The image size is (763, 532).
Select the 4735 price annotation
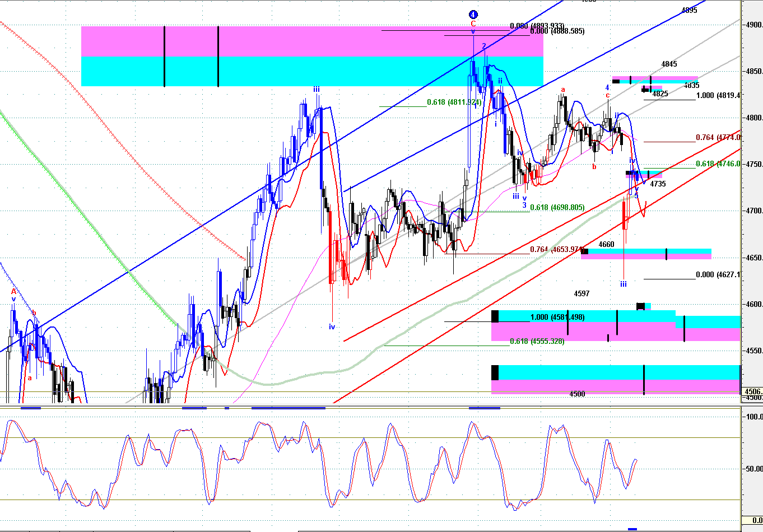pyautogui.click(x=658, y=184)
